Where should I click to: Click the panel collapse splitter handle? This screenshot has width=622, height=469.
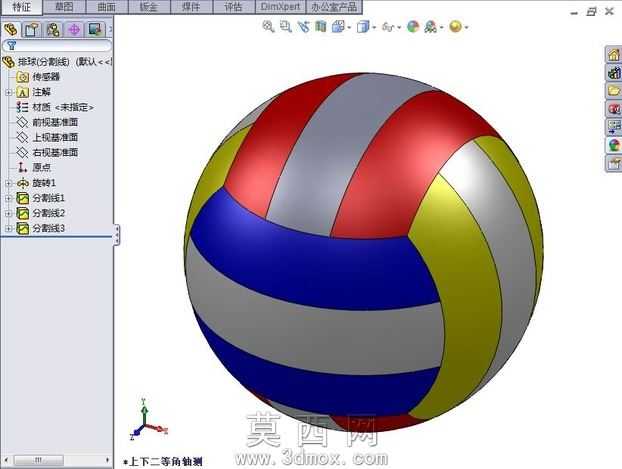(x=117, y=235)
